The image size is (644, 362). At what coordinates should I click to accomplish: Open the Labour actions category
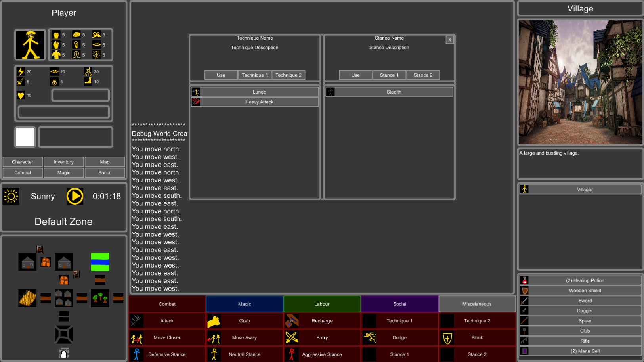[322, 304]
